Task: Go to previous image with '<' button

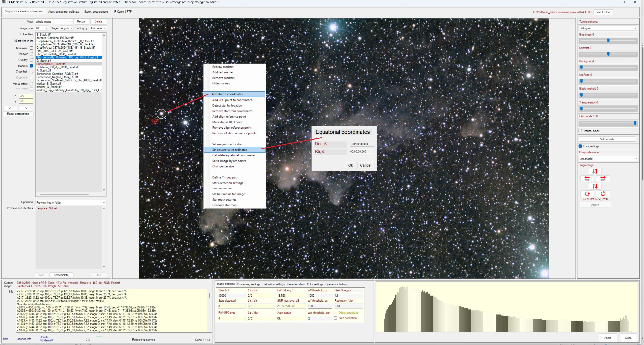Action: click(10, 108)
